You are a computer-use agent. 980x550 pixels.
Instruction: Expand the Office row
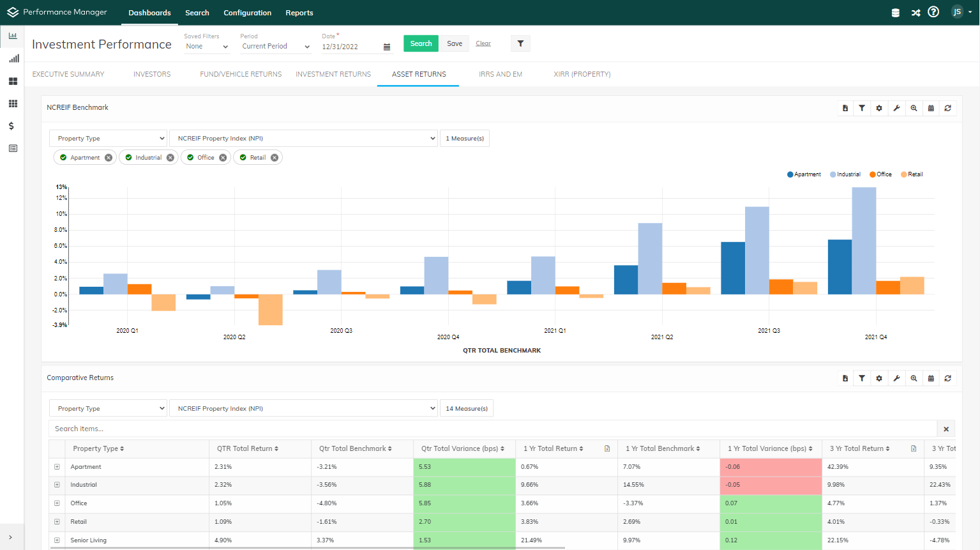[57, 503]
